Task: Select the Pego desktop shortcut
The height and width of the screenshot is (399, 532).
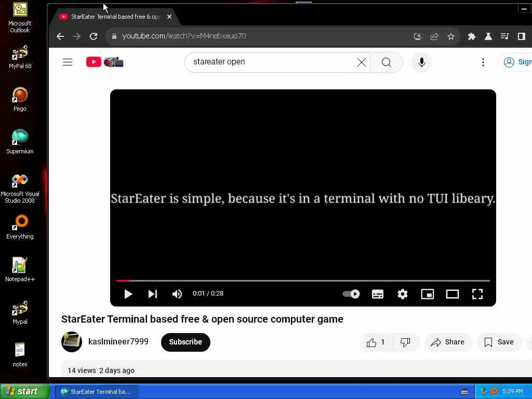Action: (20, 99)
